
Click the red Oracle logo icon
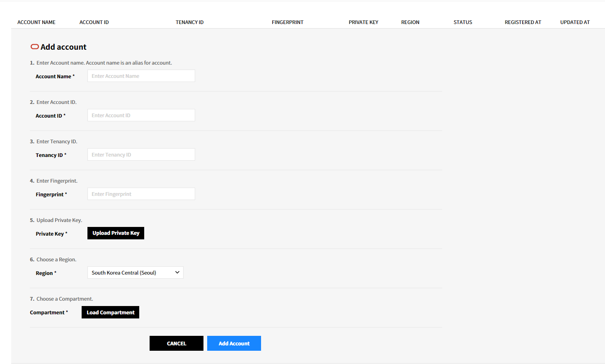pos(35,47)
